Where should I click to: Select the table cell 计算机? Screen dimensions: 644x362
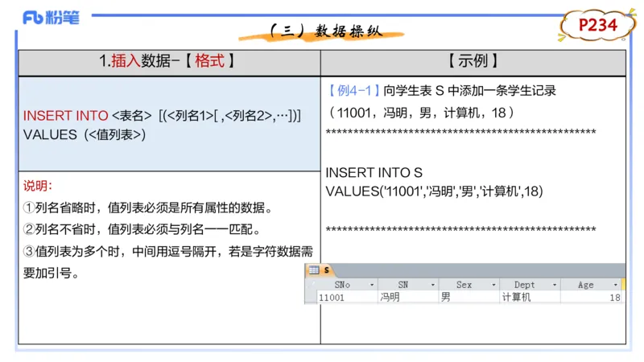[530, 297]
